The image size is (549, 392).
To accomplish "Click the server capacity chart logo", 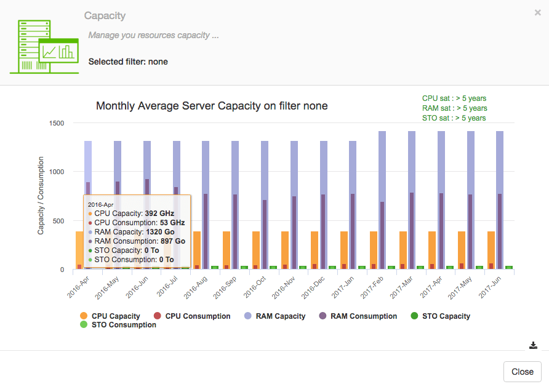I will click(44, 47).
